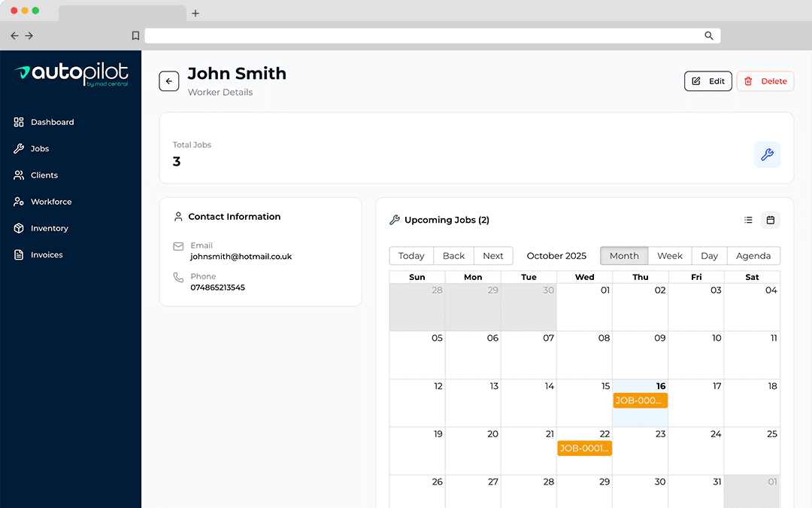Click the Delete worker button
The image size is (812, 508).
tap(765, 81)
